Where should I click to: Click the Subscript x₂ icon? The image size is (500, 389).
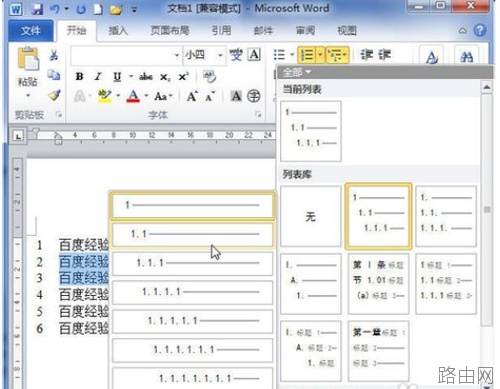(165, 77)
